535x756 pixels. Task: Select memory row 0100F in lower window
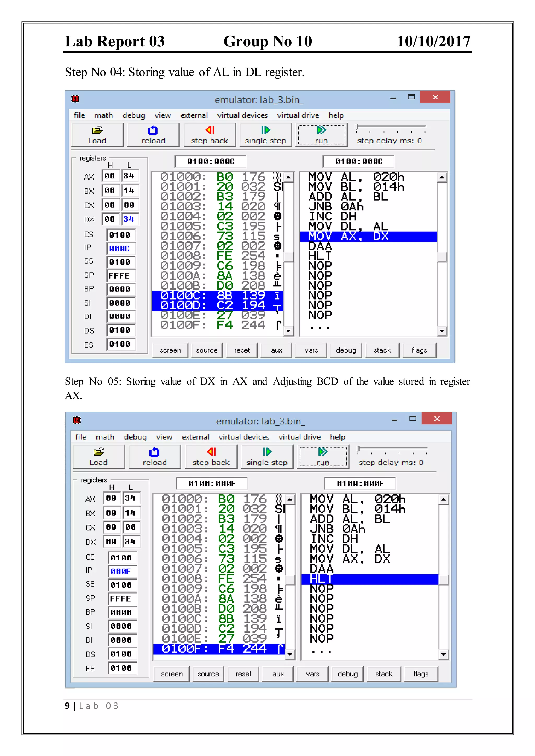[x=219, y=649]
